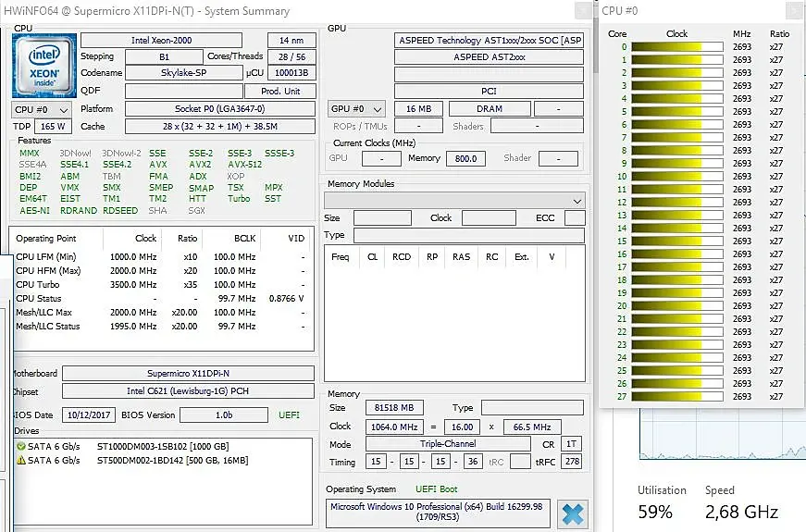Image resolution: width=806 pixels, height=532 pixels.
Task: Click the AES-NI feature label
Action: pos(35,211)
